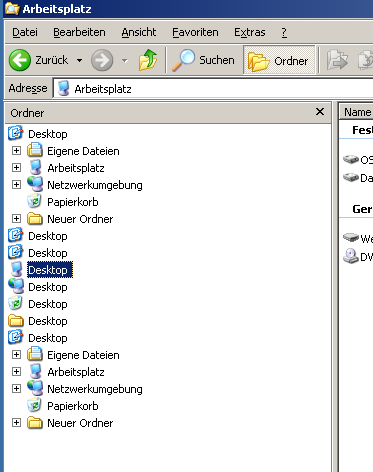Click the grey forward arrow button
The width and height of the screenshot is (373, 472).
[102, 60]
